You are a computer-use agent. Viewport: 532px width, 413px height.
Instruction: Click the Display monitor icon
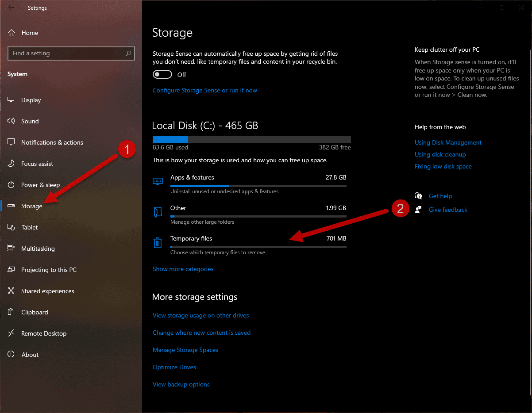(12, 100)
